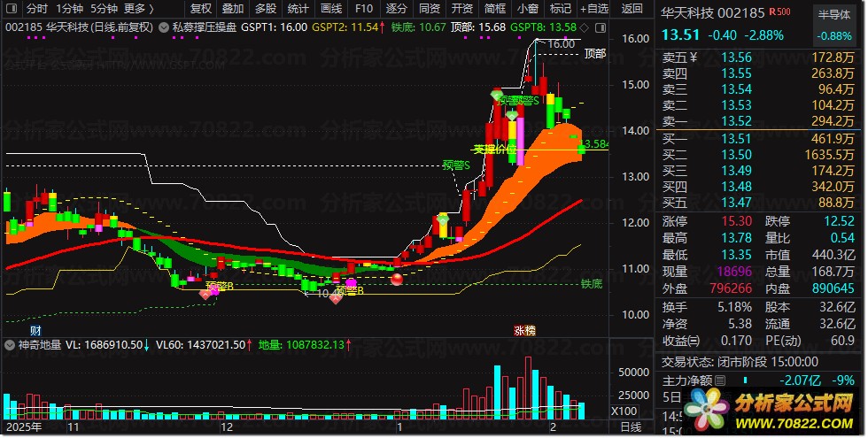Switch to 简框 simple frame
Image resolution: width=868 pixels, height=438 pixels.
point(494,9)
